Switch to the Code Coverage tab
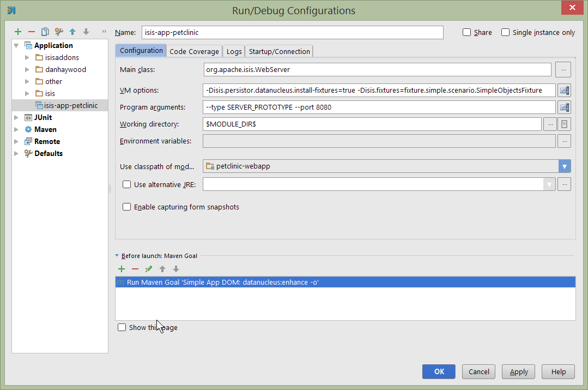The image size is (588, 390). click(194, 51)
